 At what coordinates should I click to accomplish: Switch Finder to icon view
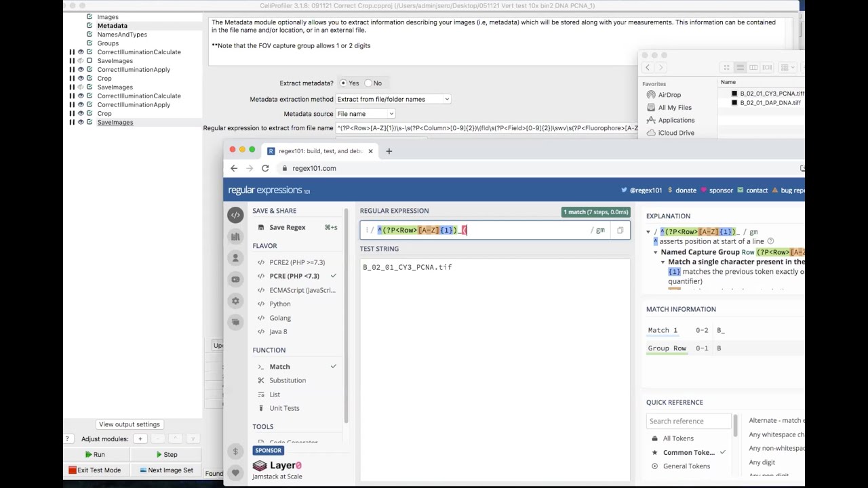click(726, 67)
